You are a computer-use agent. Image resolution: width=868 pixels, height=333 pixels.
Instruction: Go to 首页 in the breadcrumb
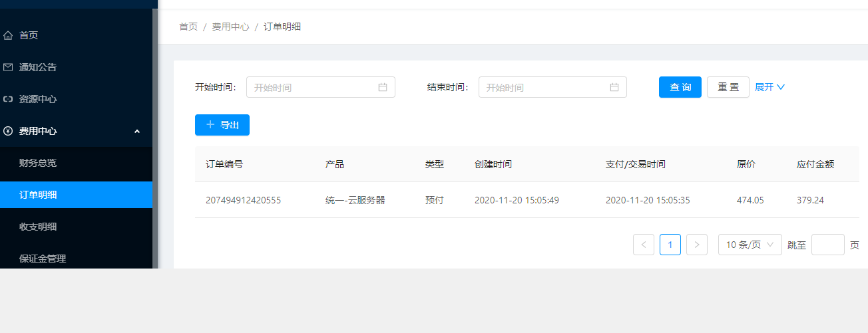pos(188,27)
